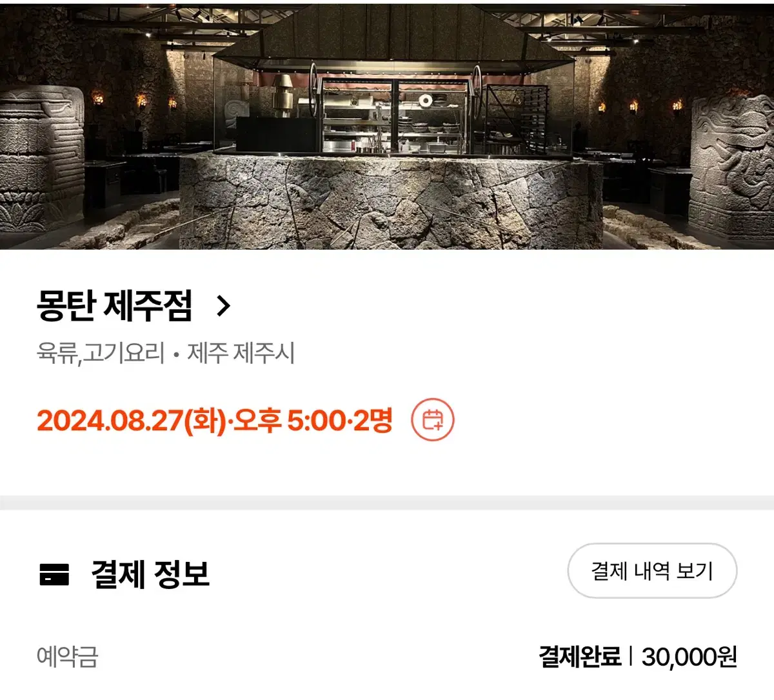The image size is (774, 700).
Task: Tap the 30,000원 deposit amount
Action: (690, 657)
